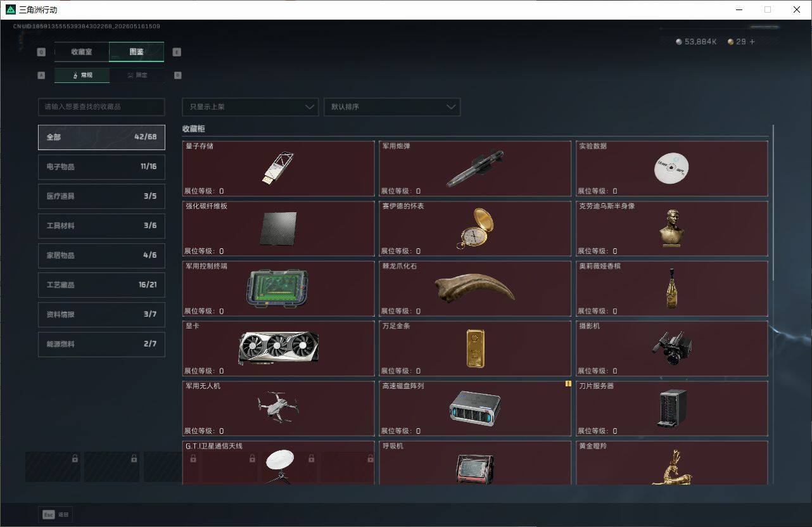Switch to the 收藏室 tab
The width and height of the screenshot is (812, 527).
point(82,52)
